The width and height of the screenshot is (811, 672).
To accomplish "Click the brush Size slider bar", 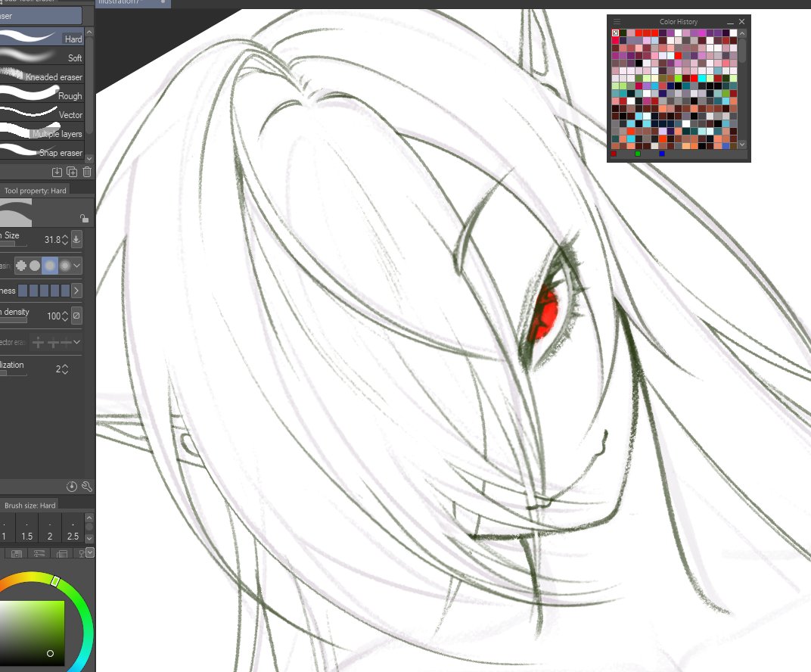I will [x=14, y=244].
